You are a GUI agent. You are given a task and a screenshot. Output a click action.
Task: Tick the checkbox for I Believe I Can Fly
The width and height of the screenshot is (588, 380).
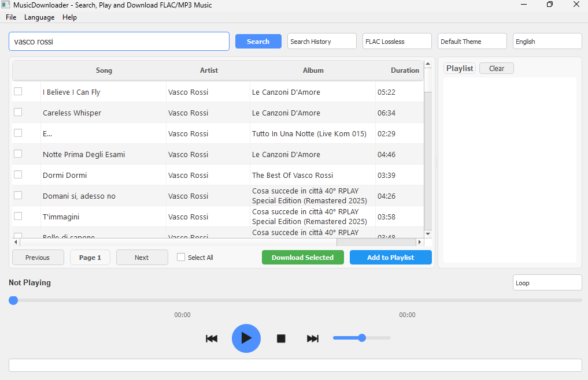(x=18, y=91)
